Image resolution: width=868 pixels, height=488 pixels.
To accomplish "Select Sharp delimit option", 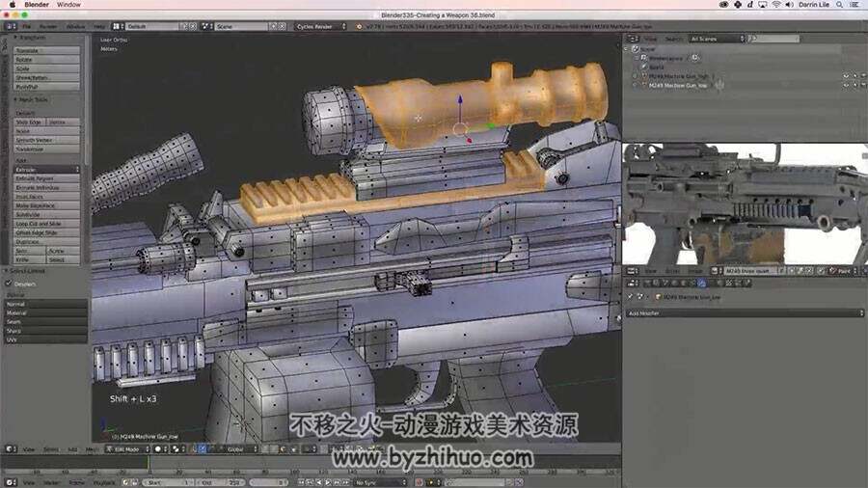I will pyautogui.click(x=46, y=330).
